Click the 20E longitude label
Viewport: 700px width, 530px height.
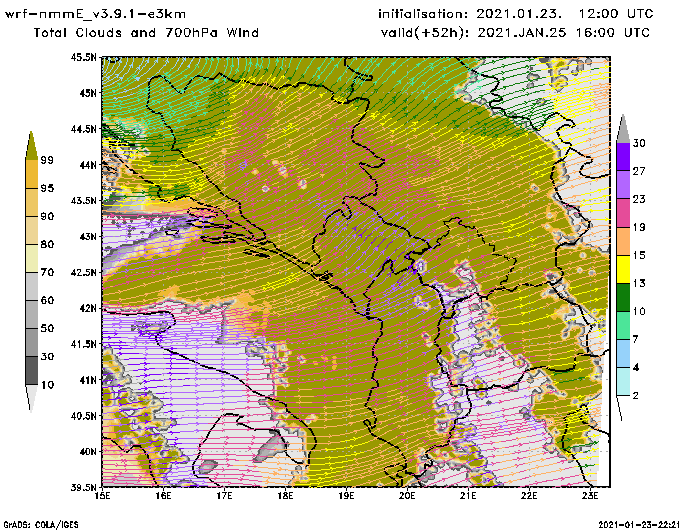point(407,496)
